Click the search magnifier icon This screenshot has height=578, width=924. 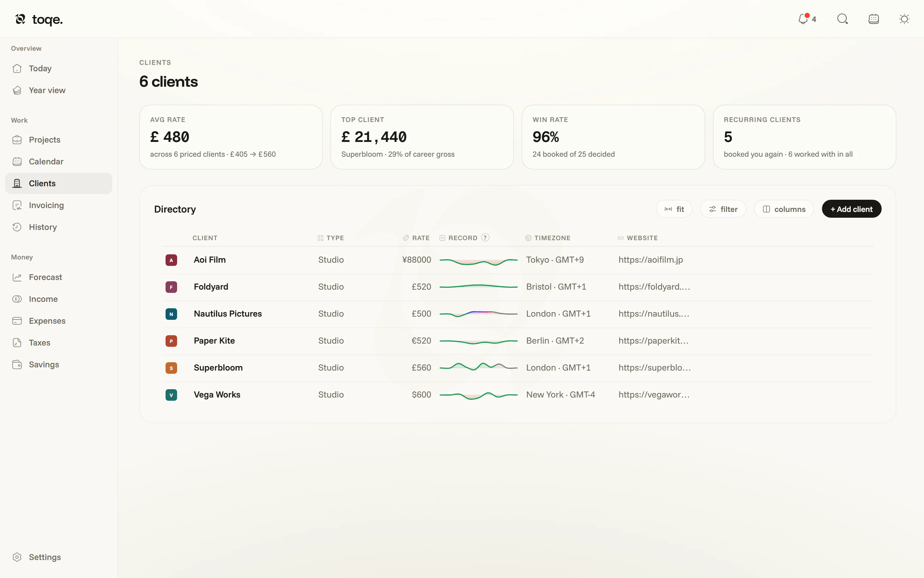tap(842, 19)
